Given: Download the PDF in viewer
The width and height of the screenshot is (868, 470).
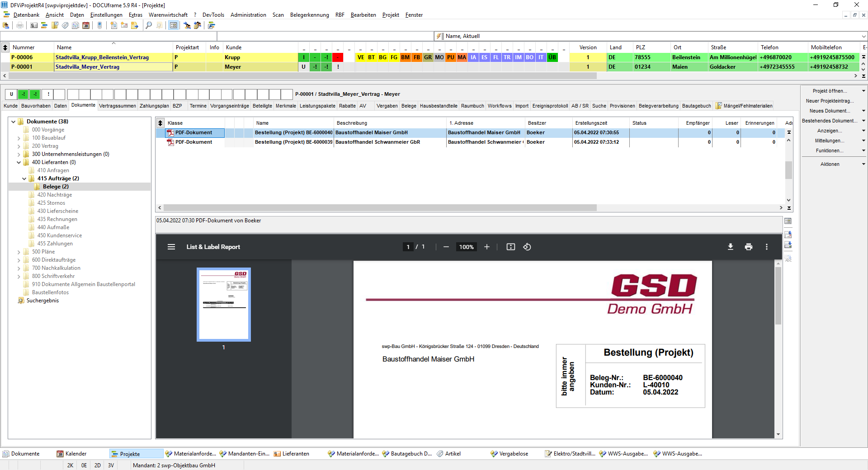Looking at the screenshot, I should coord(730,247).
